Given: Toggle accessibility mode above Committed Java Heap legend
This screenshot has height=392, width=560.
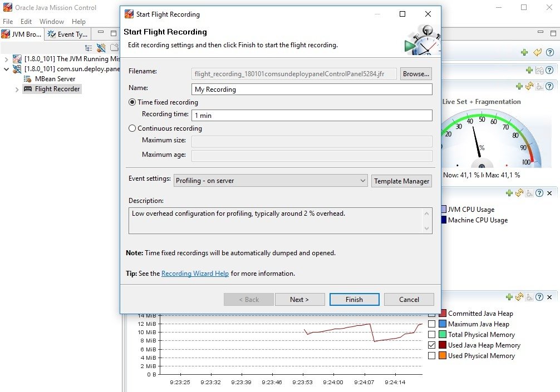Looking at the screenshot, I should pos(529,297).
